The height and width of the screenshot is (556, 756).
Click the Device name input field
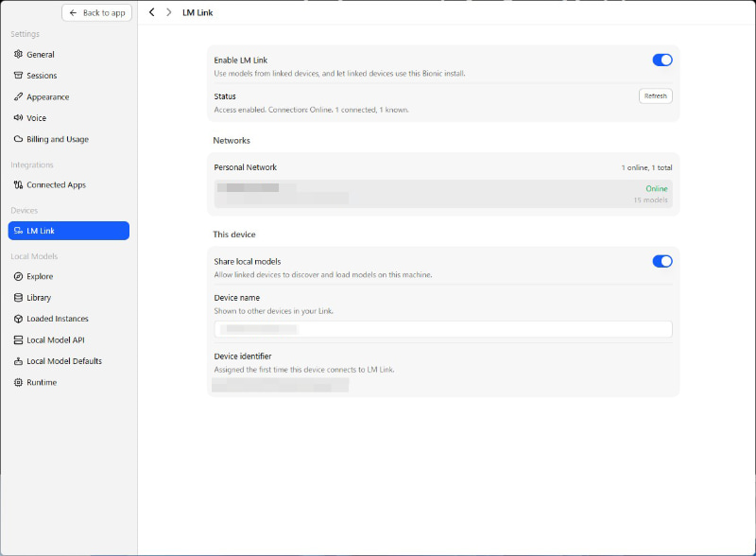pos(443,329)
